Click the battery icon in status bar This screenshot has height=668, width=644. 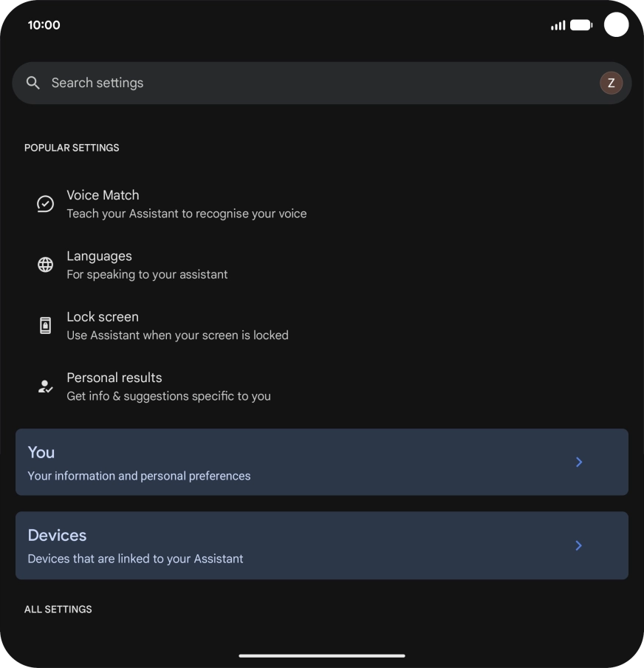point(580,24)
